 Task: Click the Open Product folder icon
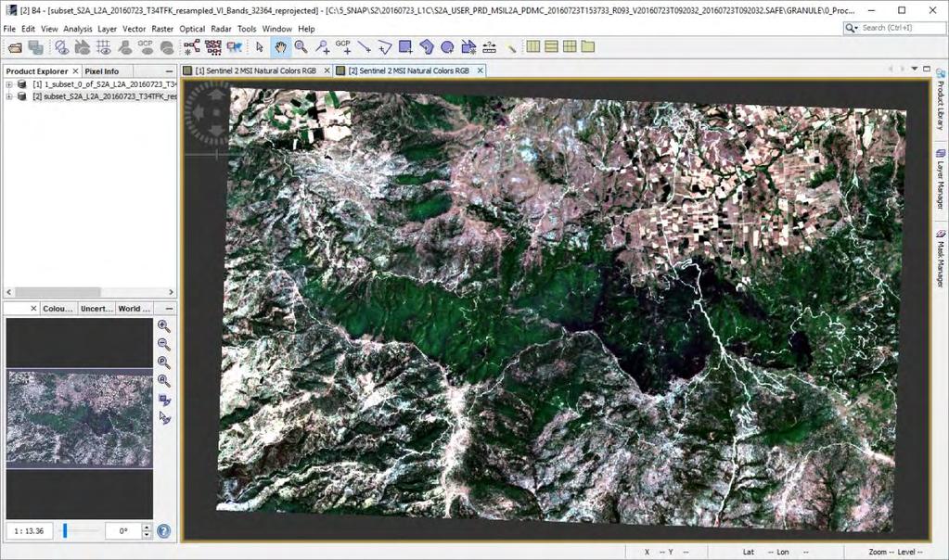pos(15,47)
